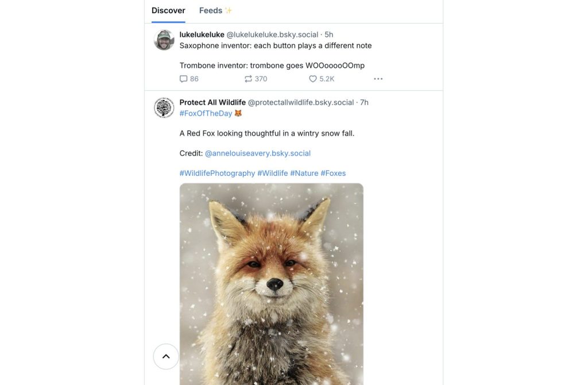Click the #Foxes hashtag
The image size is (588, 385).
click(333, 173)
